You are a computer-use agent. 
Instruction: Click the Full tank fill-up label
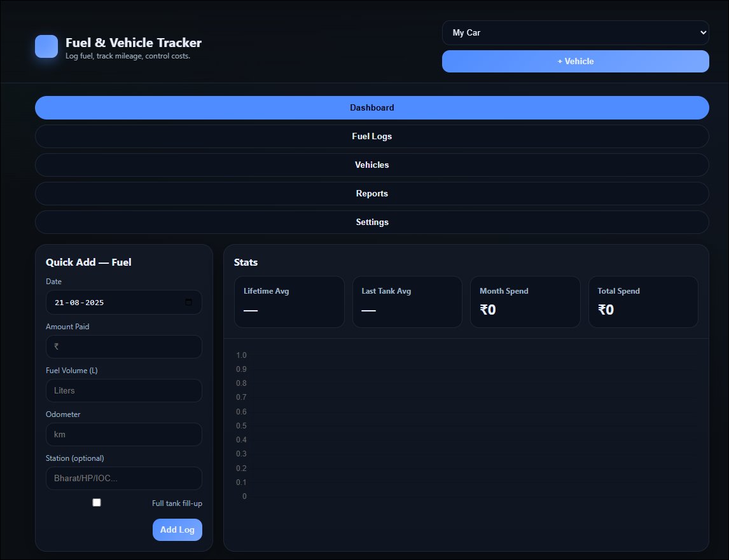point(177,503)
